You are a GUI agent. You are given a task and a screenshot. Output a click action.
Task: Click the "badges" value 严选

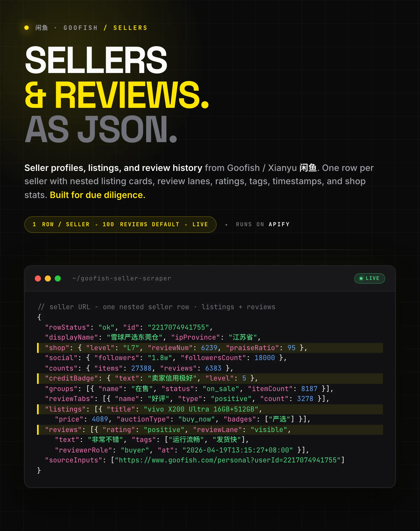pos(279,419)
